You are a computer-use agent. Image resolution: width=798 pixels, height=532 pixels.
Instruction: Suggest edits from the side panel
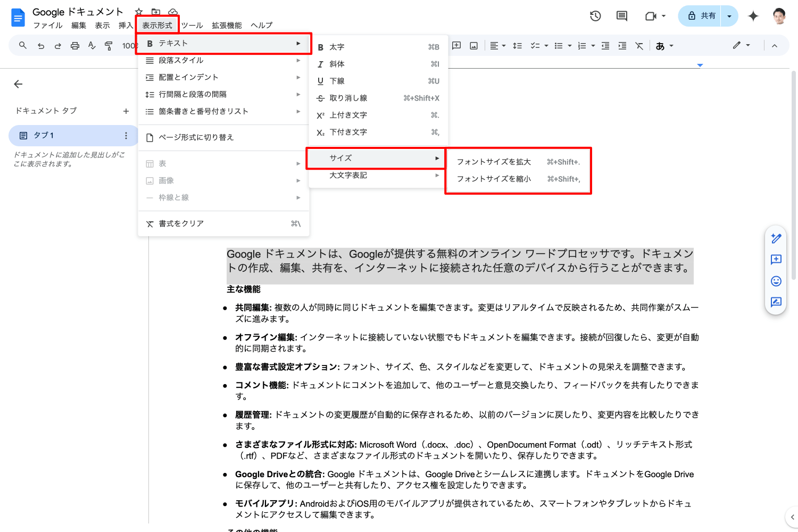point(776,302)
